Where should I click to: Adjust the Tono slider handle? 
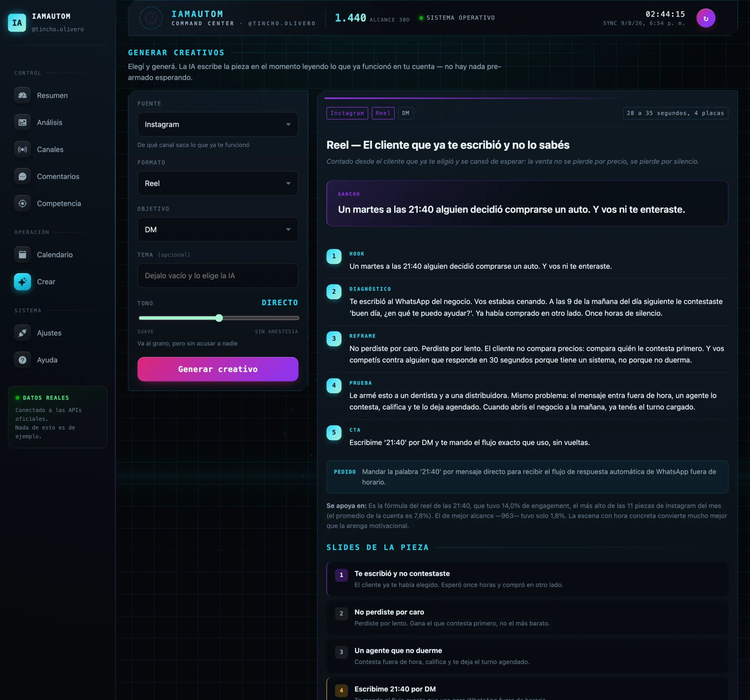point(219,318)
